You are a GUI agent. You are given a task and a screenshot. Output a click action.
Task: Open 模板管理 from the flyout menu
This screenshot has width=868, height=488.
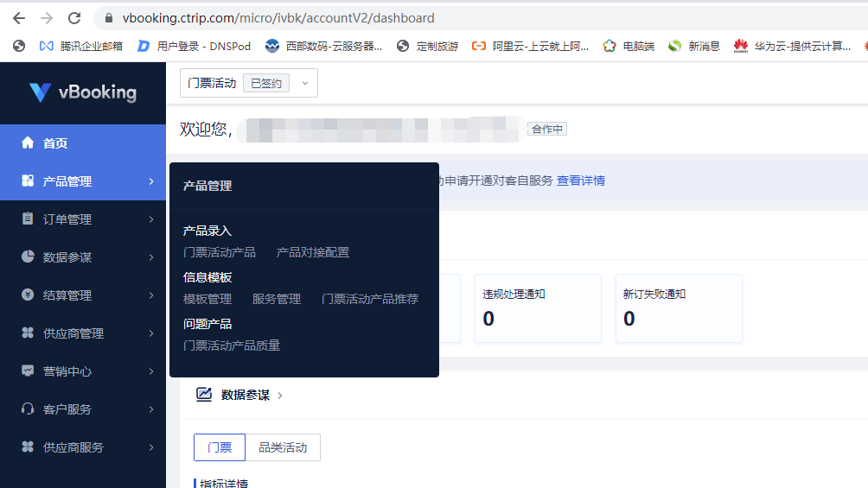(x=207, y=299)
